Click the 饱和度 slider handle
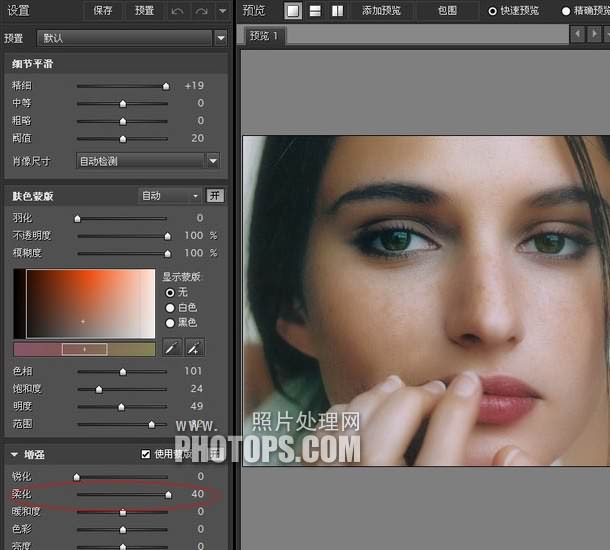Viewport: 610px width, 550px height. tap(99, 389)
